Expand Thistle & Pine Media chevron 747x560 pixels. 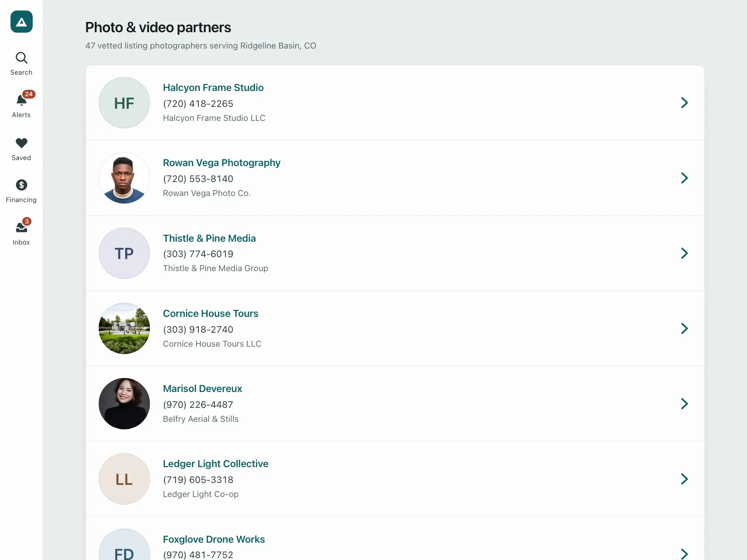pos(684,253)
